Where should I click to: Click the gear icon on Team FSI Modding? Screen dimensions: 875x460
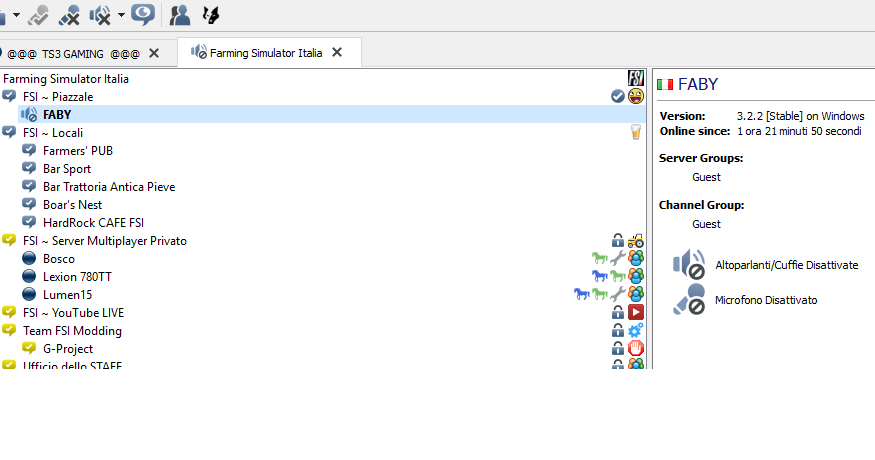coord(635,331)
